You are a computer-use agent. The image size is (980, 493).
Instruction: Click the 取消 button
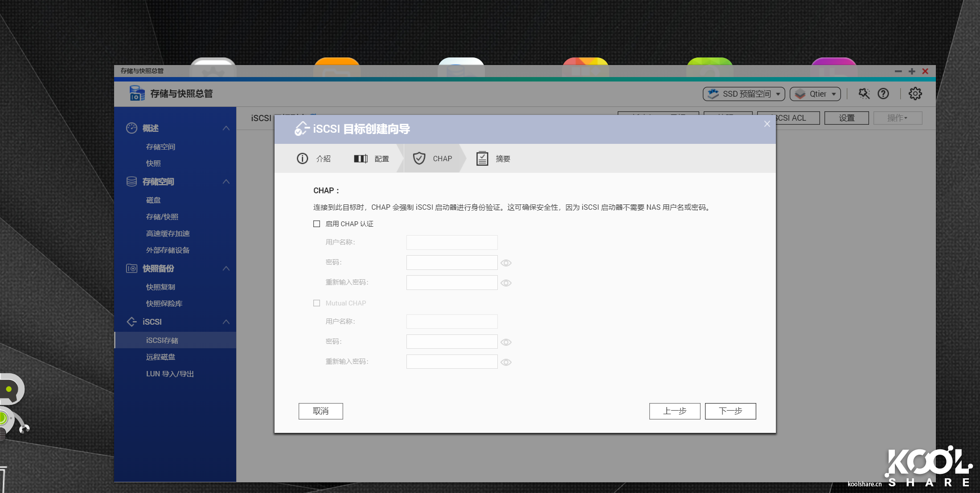320,411
